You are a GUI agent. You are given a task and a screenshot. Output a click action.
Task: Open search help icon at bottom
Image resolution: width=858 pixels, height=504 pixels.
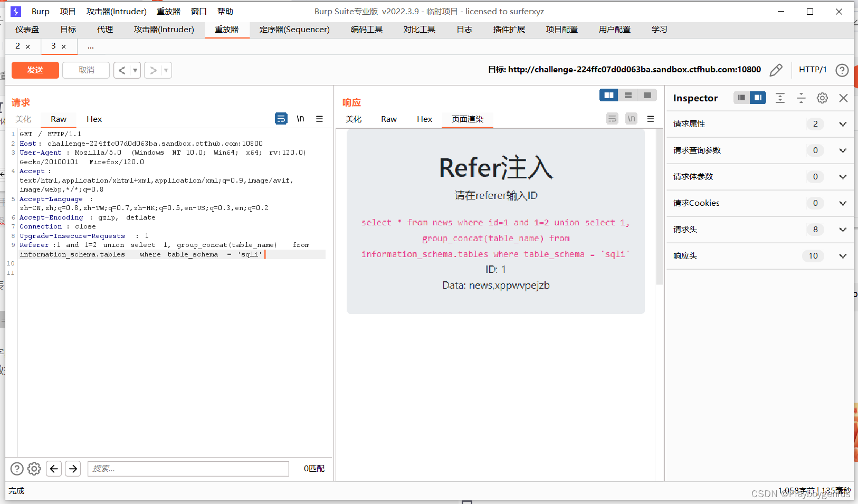click(17, 469)
